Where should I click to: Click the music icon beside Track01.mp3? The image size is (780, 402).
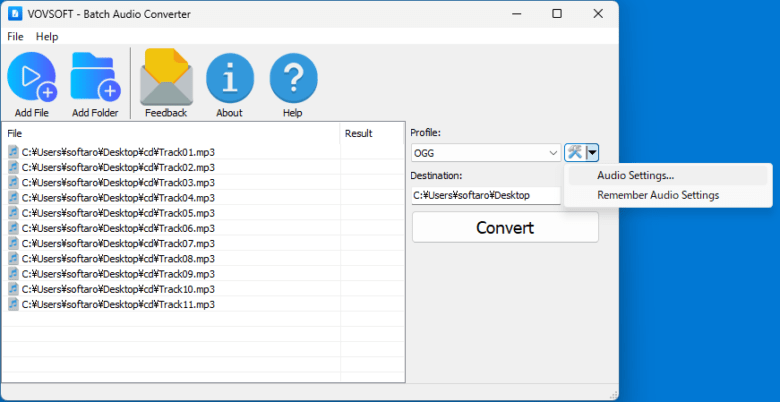pos(13,152)
